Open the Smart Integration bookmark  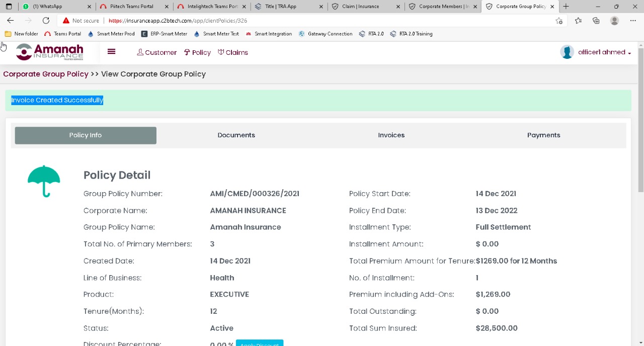coord(268,34)
